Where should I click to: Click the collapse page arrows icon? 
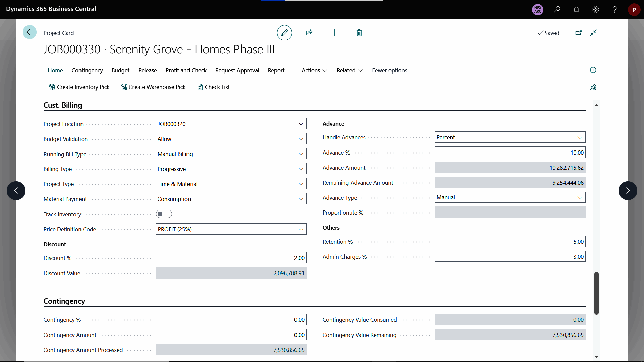(x=593, y=33)
